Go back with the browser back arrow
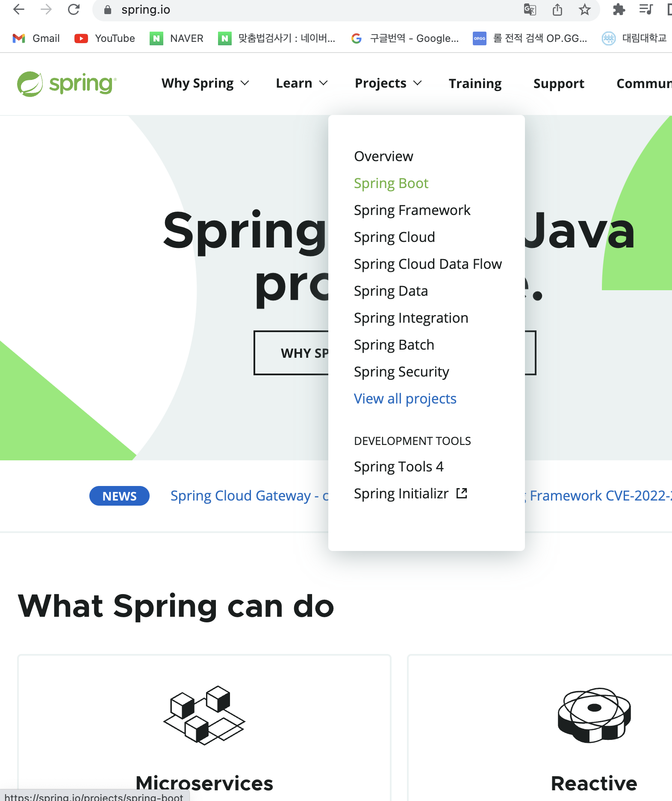The width and height of the screenshot is (672, 801). [19, 9]
